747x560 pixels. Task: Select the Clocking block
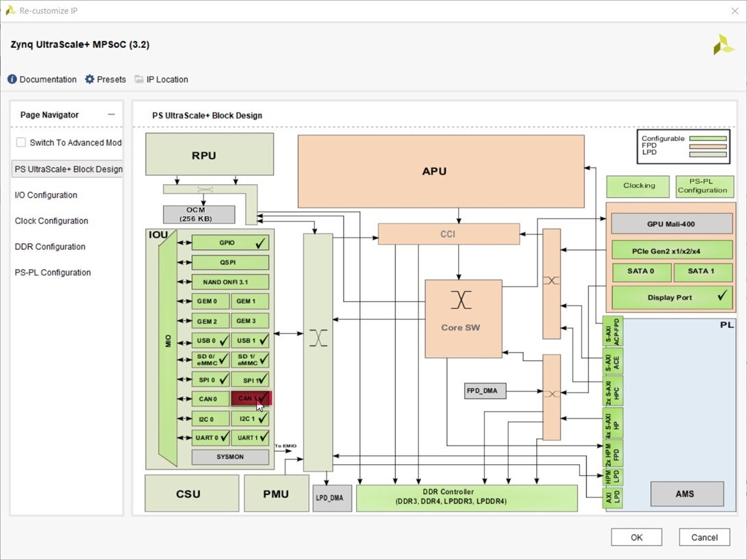(x=638, y=186)
